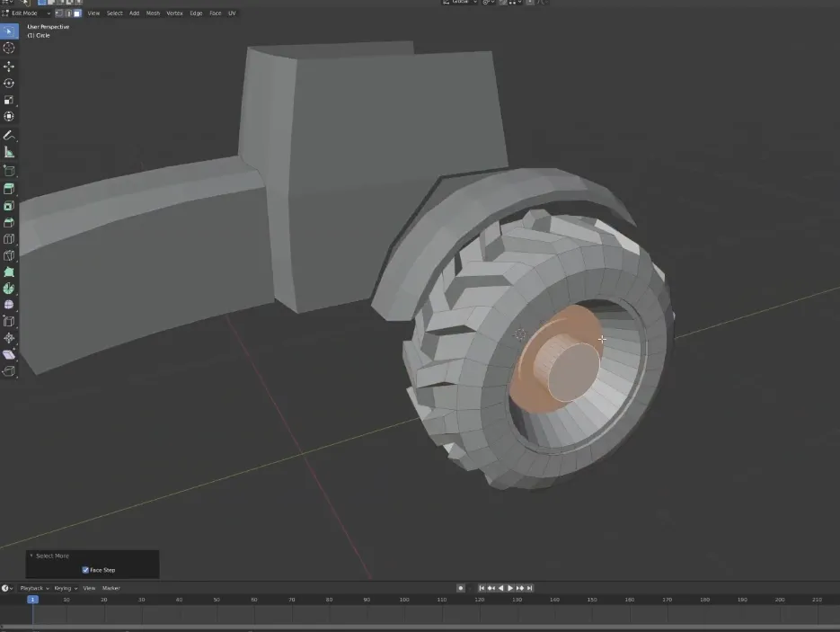Click frame 50 on the timeline ruler
The image size is (840, 632).
click(217, 600)
